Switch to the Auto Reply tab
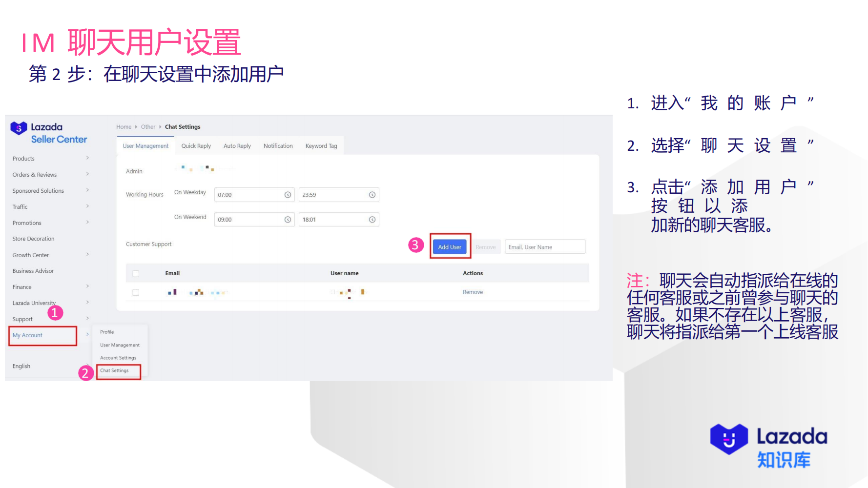The height and width of the screenshot is (488, 868). 237,146
